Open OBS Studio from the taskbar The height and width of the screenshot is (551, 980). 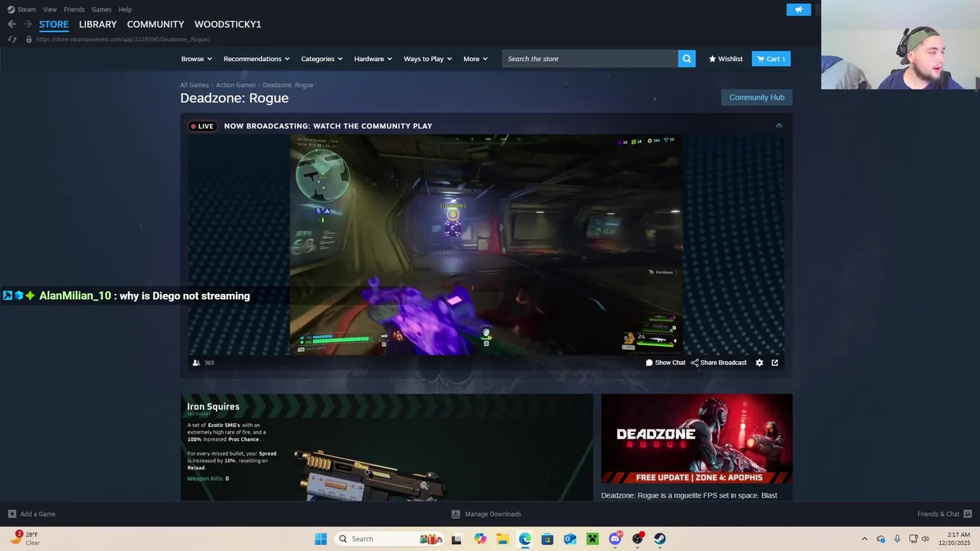pyautogui.click(x=637, y=539)
